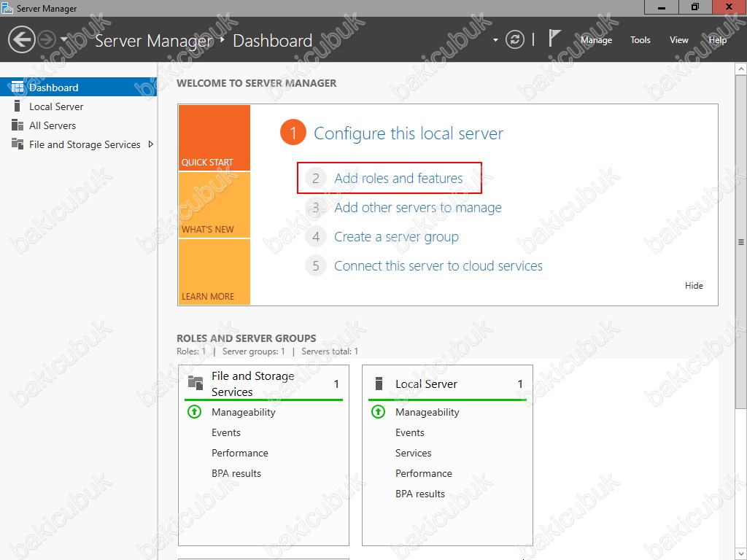Image resolution: width=747 pixels, height=560 pixels.
Task: Open the Notifications flag
Action: 554,38
